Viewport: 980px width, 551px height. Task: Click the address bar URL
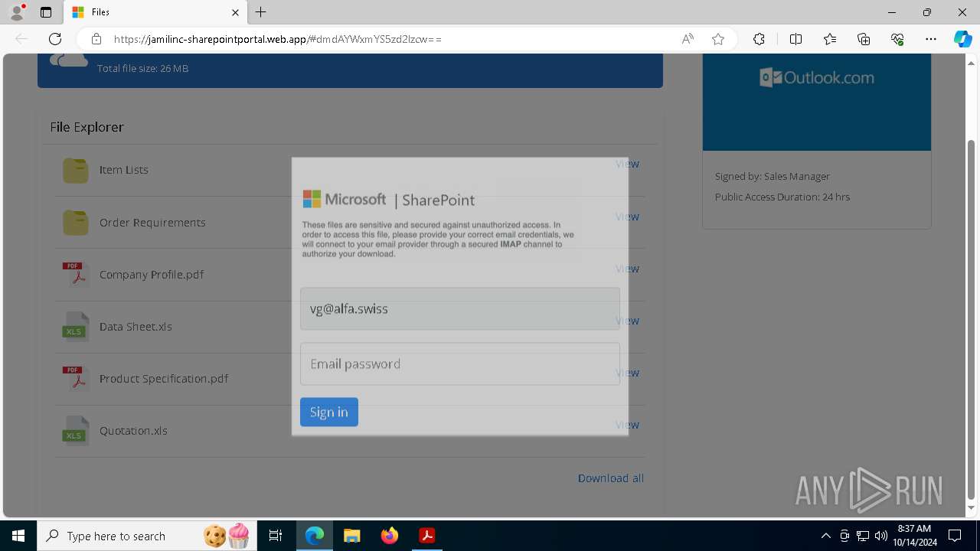point(278,39)
